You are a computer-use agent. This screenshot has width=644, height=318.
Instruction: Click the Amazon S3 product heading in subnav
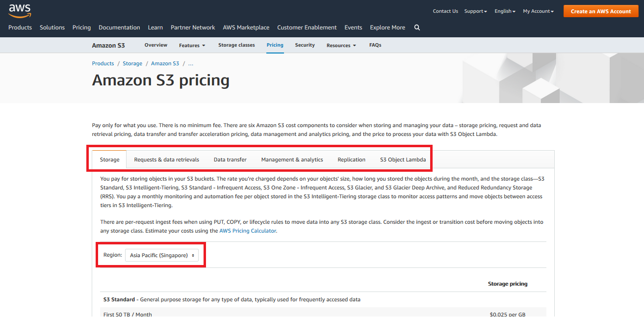pyautogui.click(x=108, y=45)
